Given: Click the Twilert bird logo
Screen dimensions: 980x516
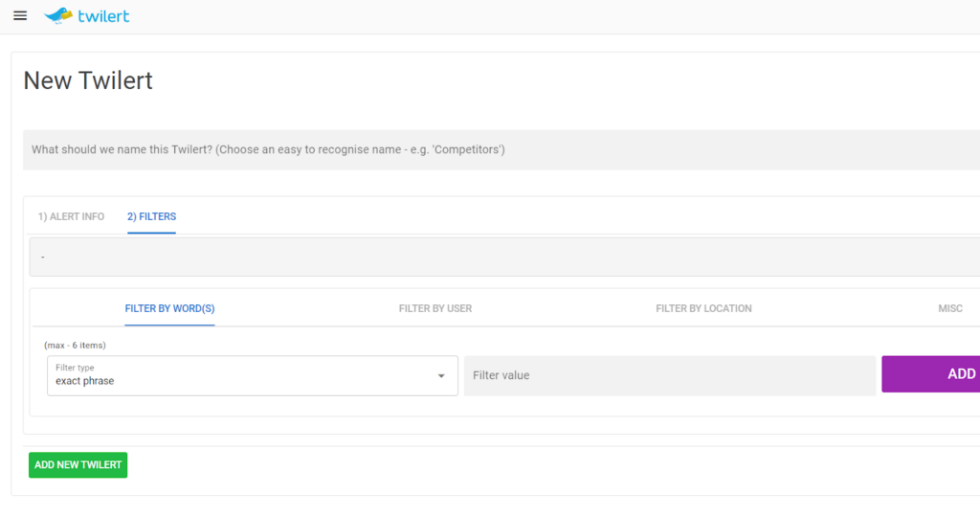Looking at the screenshot, I should point(58,15).
